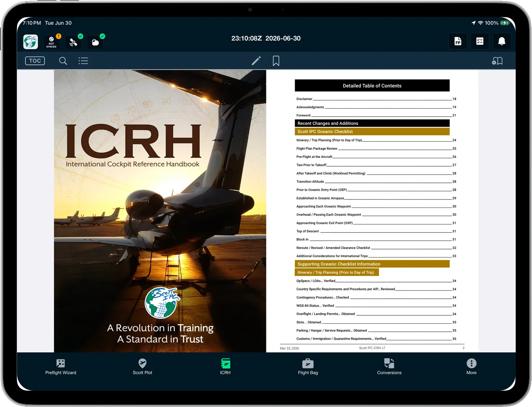Bookmark the current page
This screenshot has height=407, width=532.
(276, 61)
